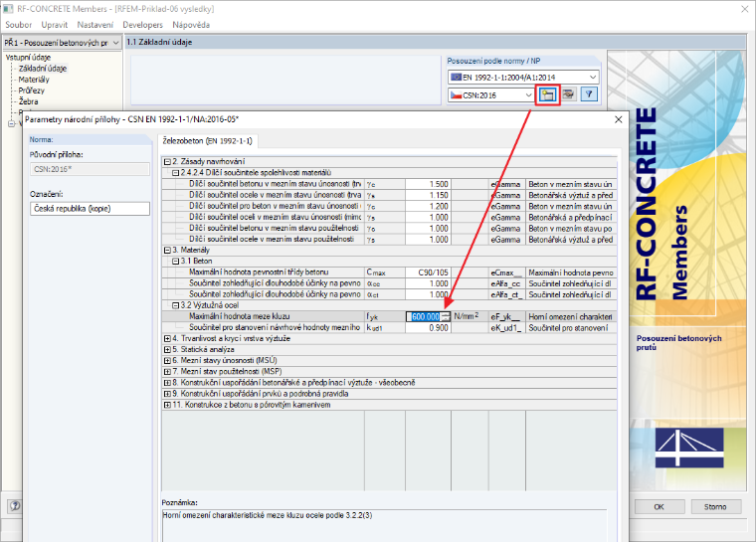
Task: Open the Upravit menu
Action: [54, 25]
